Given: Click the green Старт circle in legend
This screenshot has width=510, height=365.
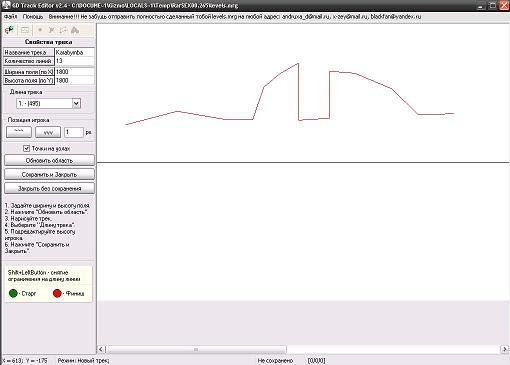Looking at the screenshot, I should (x=13, y=293).
